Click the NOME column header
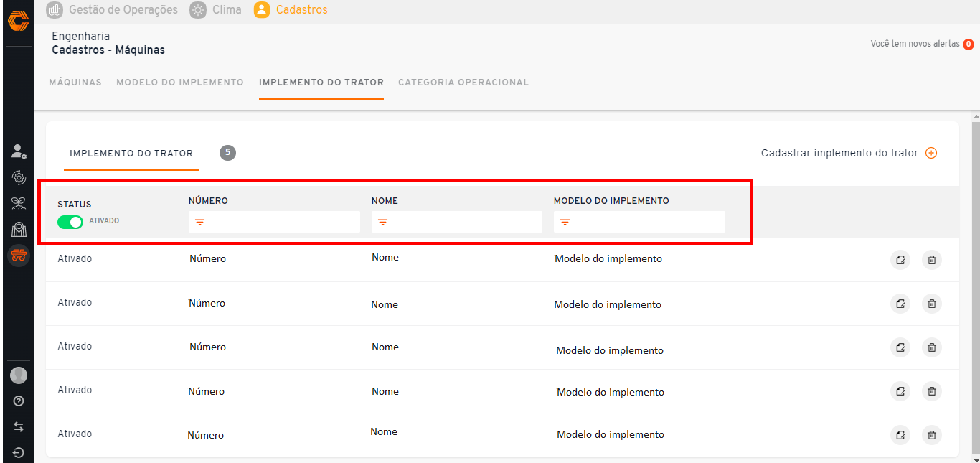This screenshot has height=463, width=980. 385,201
